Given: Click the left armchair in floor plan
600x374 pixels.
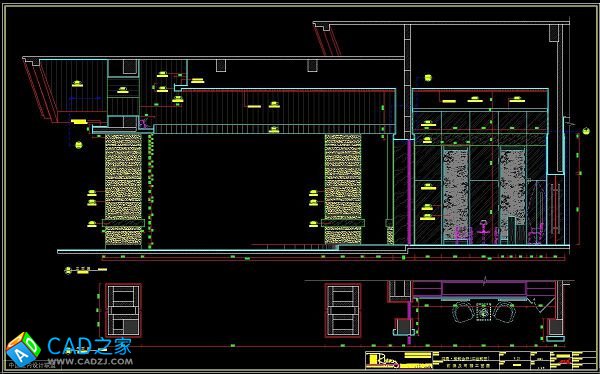Looking at the screenshot, I should pos(463,312).
